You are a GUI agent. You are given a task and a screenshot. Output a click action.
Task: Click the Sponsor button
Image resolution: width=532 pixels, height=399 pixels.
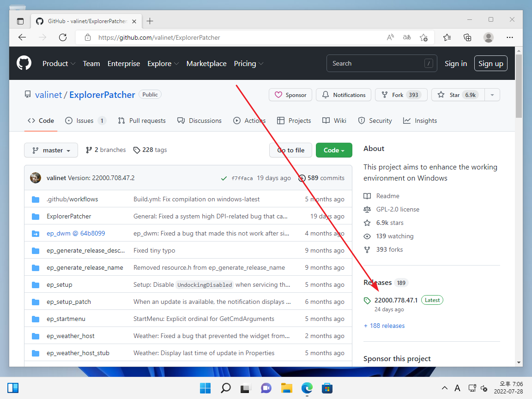(x=290, y=95)
